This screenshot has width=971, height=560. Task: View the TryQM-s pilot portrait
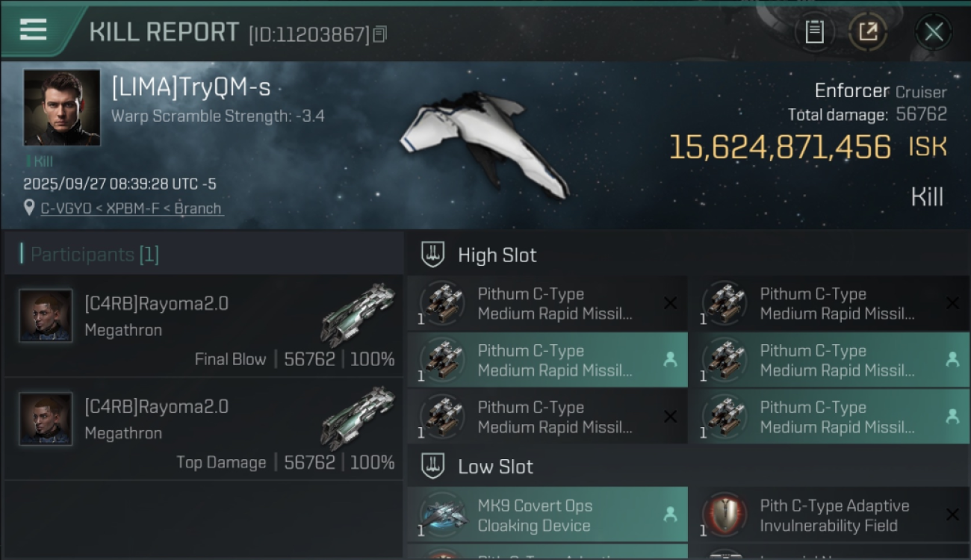pyautogui.click(x=62, y=108)
